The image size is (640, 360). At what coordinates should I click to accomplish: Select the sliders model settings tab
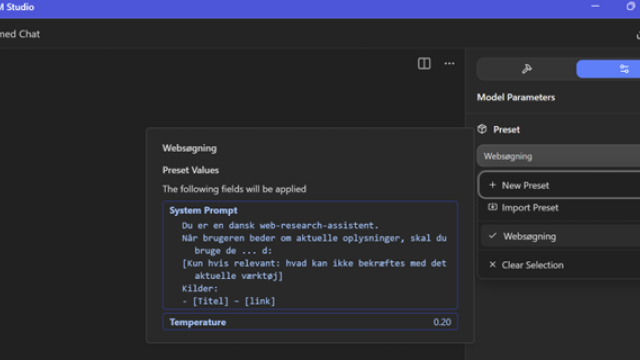(608, 69)
